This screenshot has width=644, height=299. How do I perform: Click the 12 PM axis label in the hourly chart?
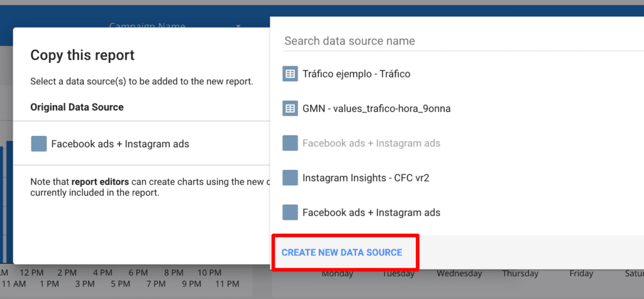[31, 273]
